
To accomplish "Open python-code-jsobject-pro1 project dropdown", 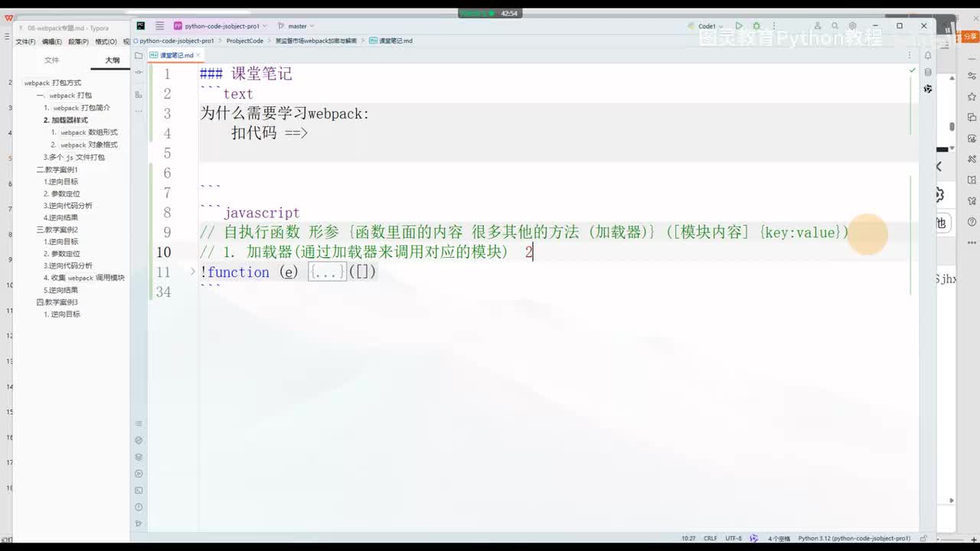I will (220, 26).
